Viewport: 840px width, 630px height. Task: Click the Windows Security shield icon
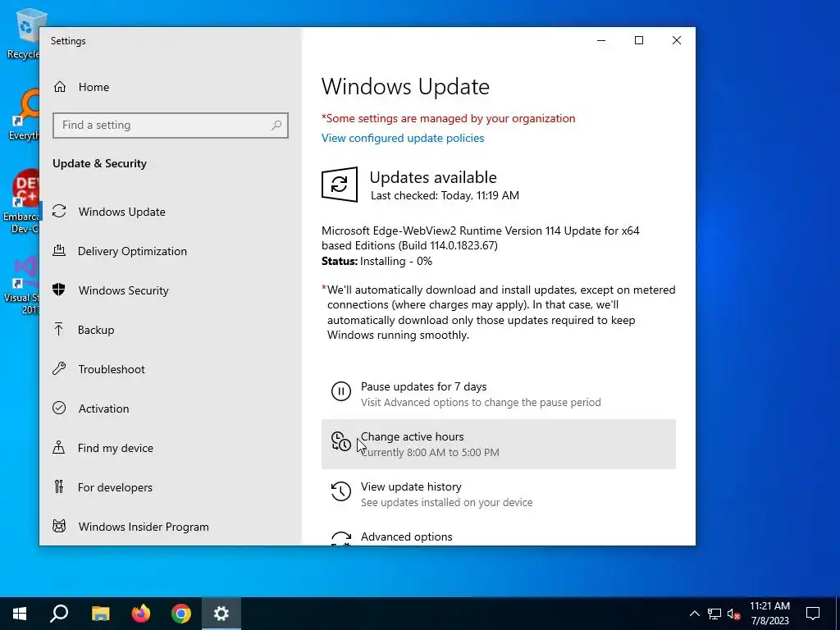pyautogui.click(x=59, y=290)
